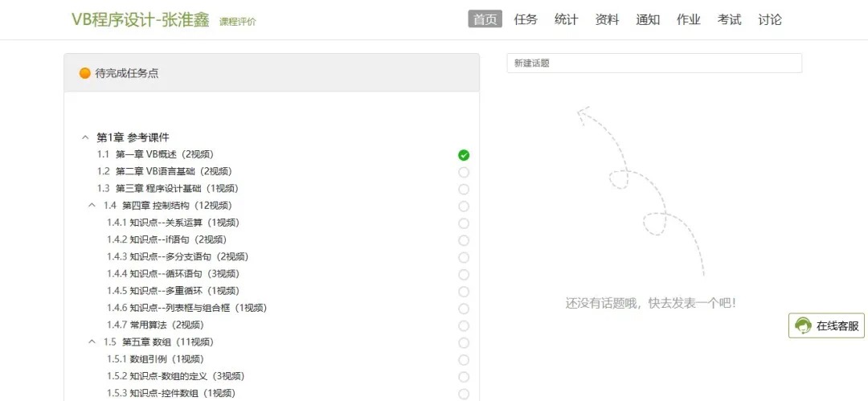
Task: Go to 首页 tab
Action: coord(485,19)
